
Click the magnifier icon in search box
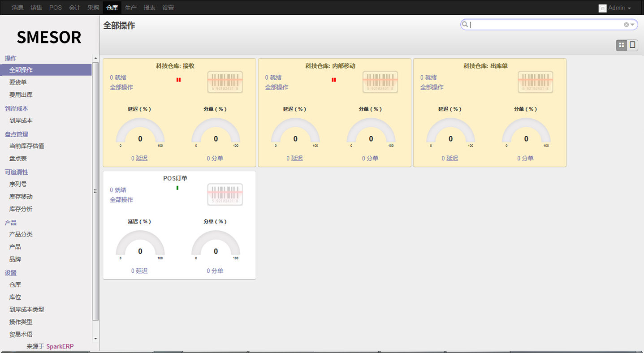[x=465, y=25]
